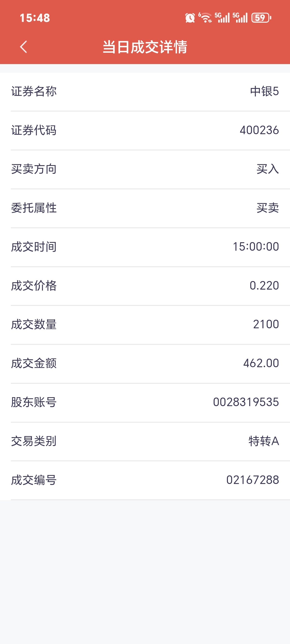Tap the 15:48 clock in status bar
This screenshot has width=290, height=644.
click(35, 18)
